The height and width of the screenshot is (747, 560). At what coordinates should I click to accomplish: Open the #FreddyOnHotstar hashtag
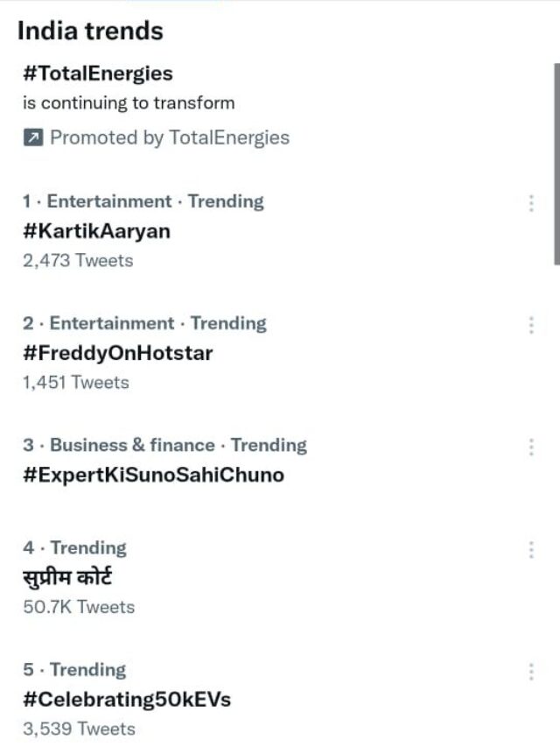[115, 354]
